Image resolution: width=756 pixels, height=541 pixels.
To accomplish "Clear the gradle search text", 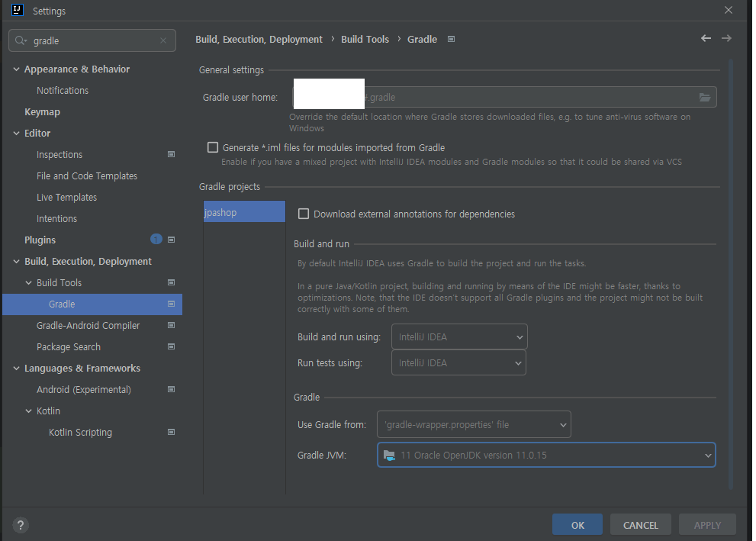I will 163,40.
